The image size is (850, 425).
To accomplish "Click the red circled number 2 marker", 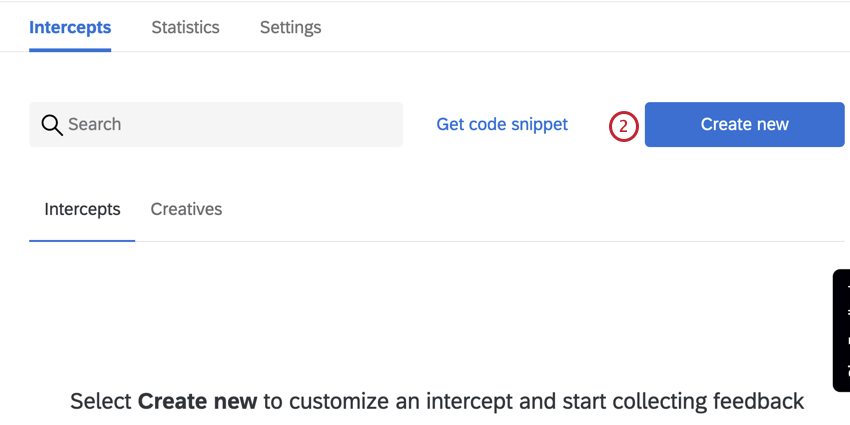I will click(x=623, y=126).
